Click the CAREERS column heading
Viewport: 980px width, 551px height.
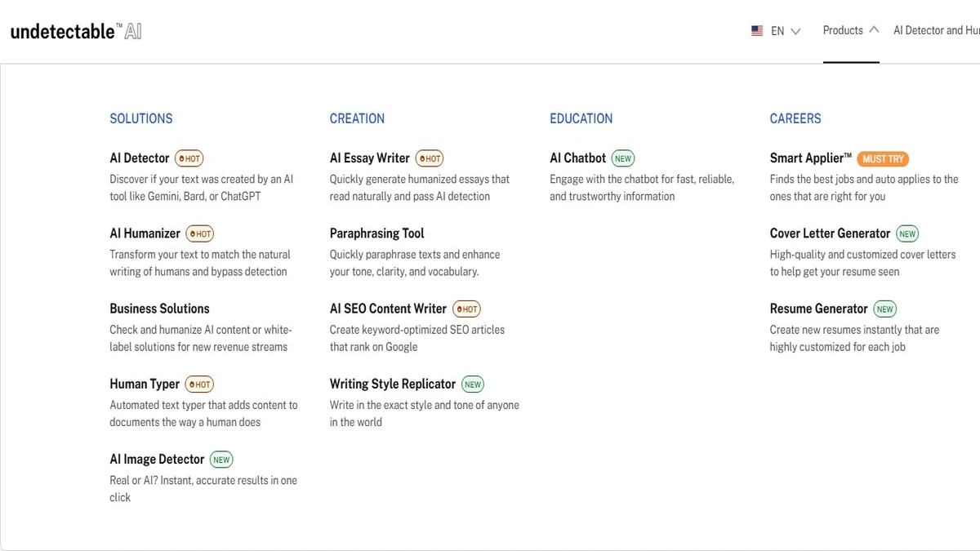pos(795,118)
